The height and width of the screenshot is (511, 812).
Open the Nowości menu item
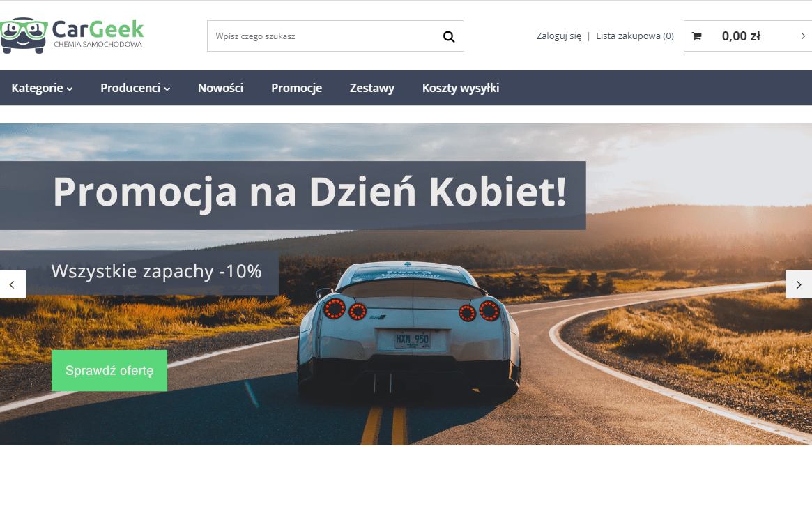click(x=221, y=88)
